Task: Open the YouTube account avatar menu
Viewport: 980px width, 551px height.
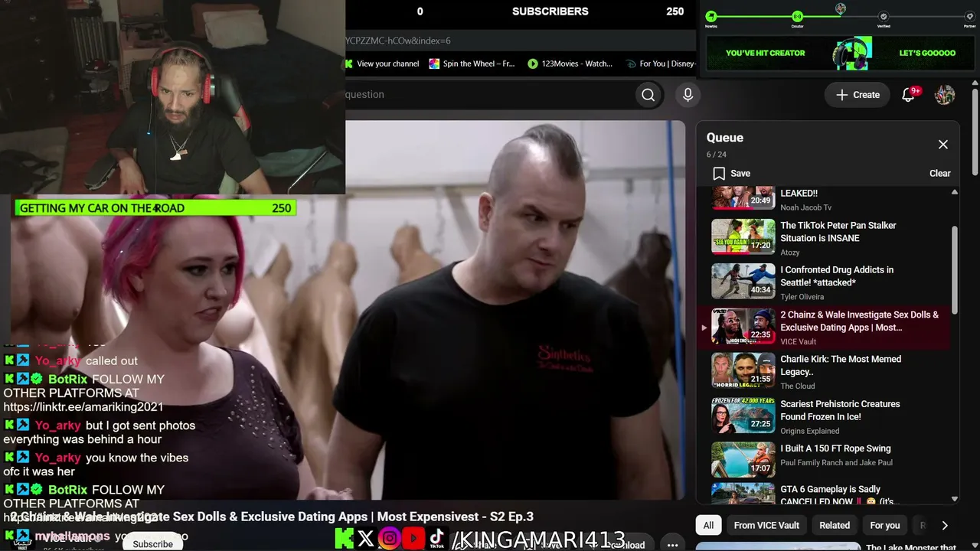Action: coord(945,95)
